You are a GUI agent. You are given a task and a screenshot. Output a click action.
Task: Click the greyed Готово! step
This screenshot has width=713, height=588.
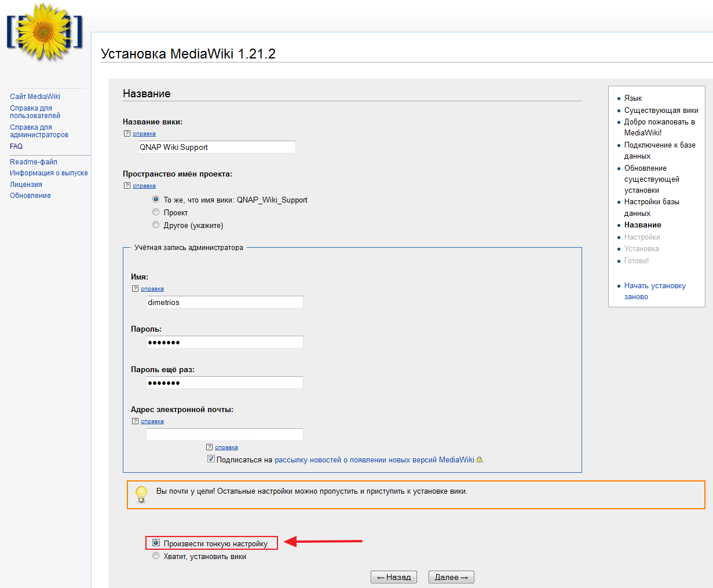(x=637, y=261)
